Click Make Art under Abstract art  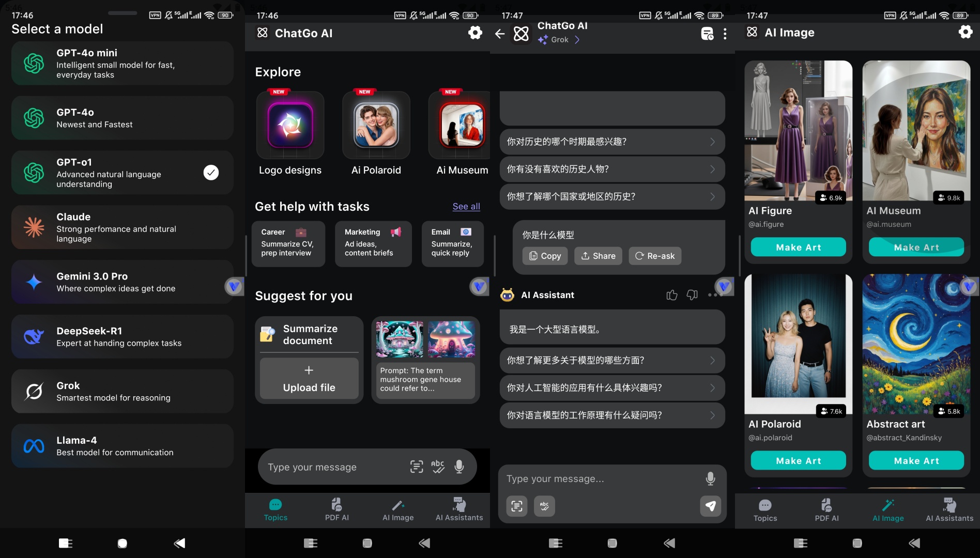pyautogui.click(x=916, y=460)
